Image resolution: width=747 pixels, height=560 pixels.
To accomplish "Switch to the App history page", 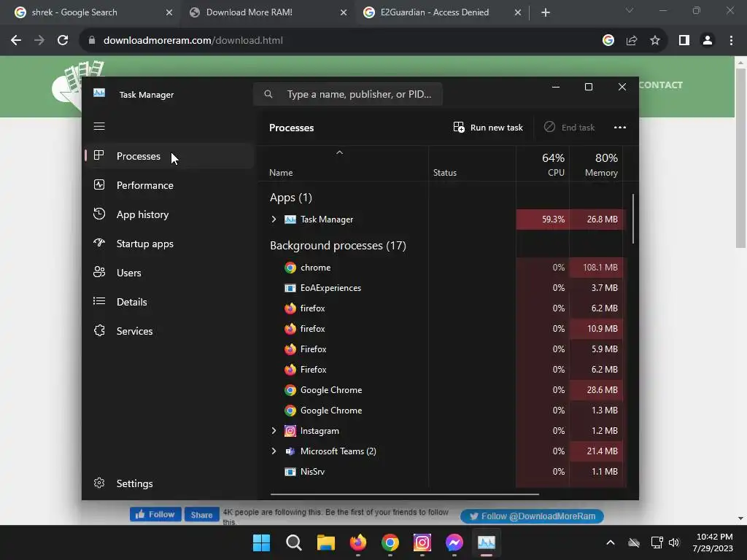I will (169, 214).
